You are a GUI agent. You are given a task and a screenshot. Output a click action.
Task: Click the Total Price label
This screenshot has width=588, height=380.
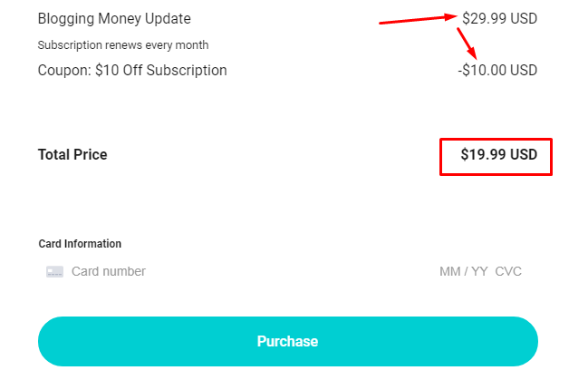[x=72, y=155]
